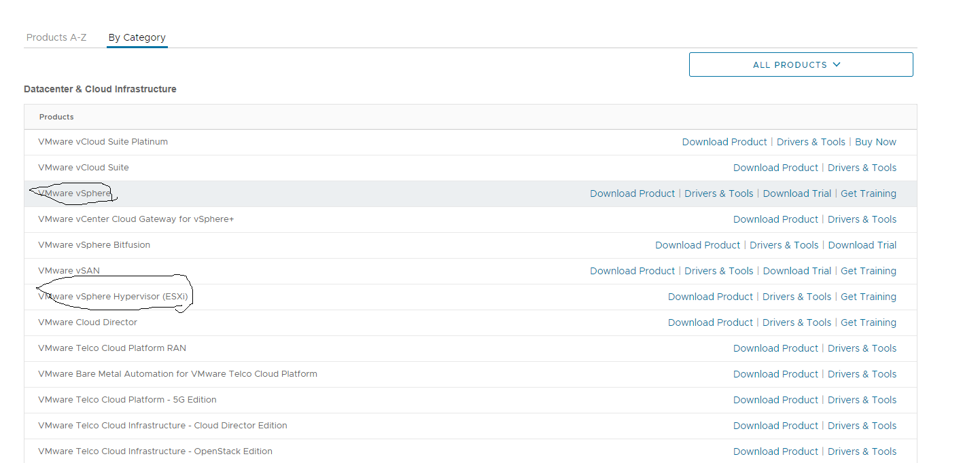Select VMware Telco Cloud Platform RAN name
Image resolution: width=980 pixels, height=463 pixels.
(x=112, y=348)
